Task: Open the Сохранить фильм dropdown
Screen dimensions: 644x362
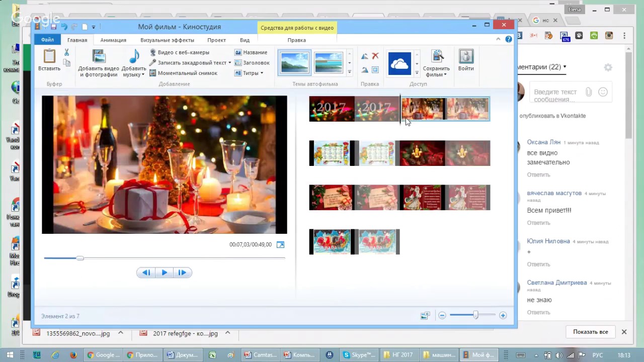Action: coord(436,71)
